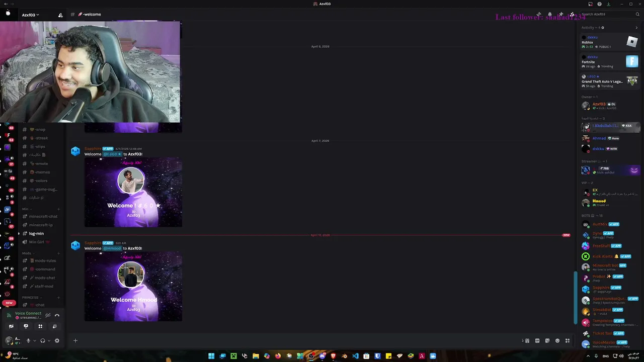Image resolution: width=644 pixels, height=362 pixels.
Task: Click the Welcome Hmood image
Action: coord(133,287)
